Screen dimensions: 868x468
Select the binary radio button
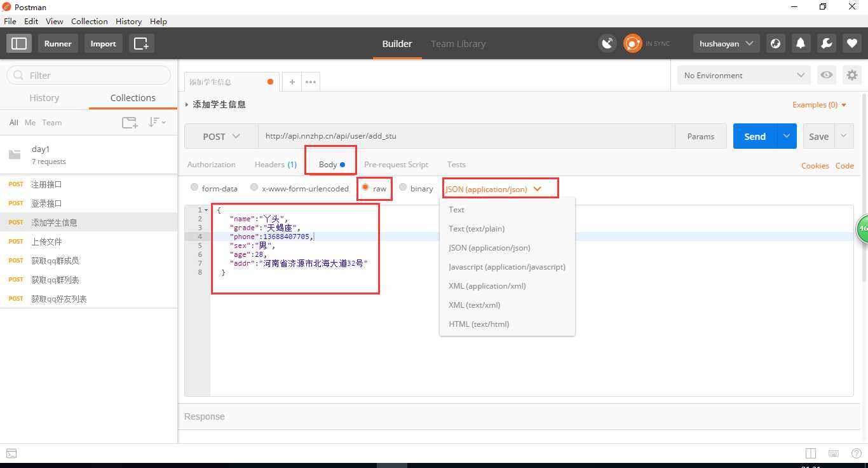pos(403,188)
